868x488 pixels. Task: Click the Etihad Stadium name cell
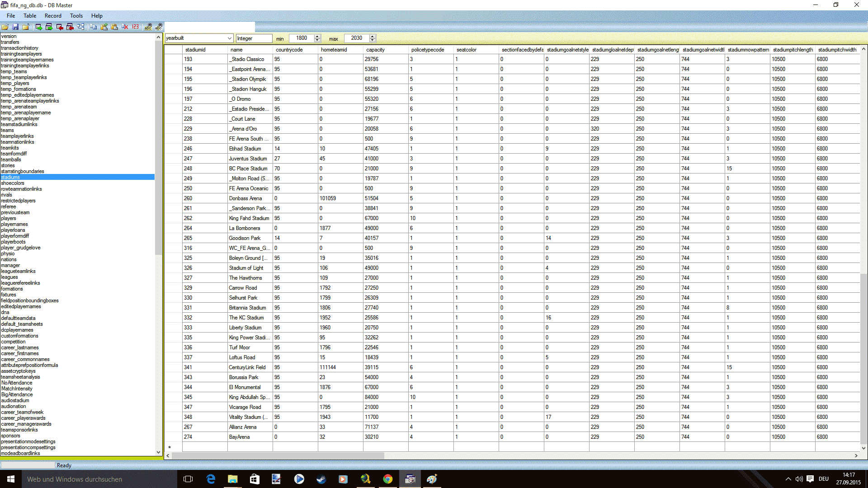[250, 149]
